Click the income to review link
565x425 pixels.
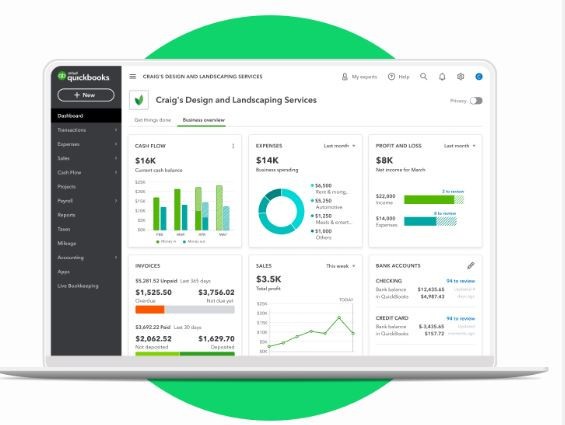point(453,191)
